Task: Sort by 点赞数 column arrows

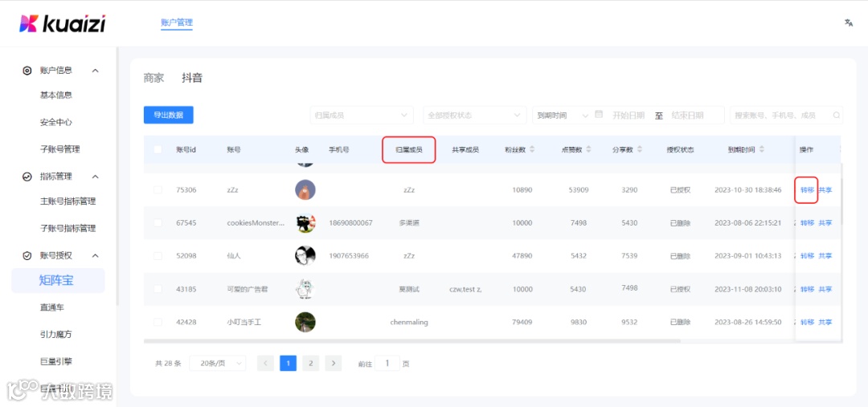Action: [x=588, y=149]
